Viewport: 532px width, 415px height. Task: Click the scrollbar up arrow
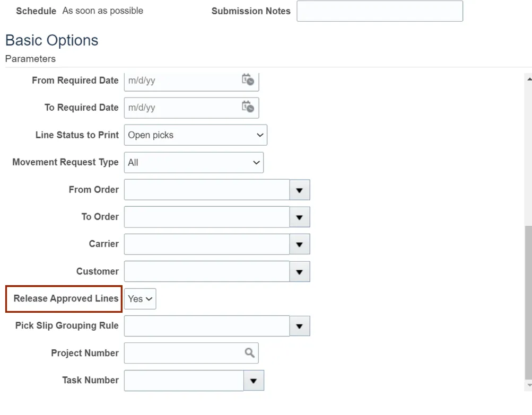click(529, 78)
